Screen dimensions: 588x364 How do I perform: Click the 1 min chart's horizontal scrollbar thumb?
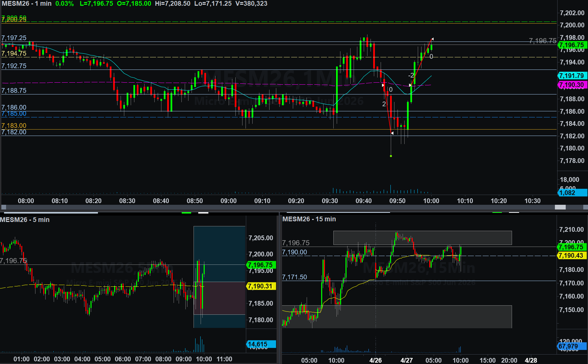tap(560, 207)
